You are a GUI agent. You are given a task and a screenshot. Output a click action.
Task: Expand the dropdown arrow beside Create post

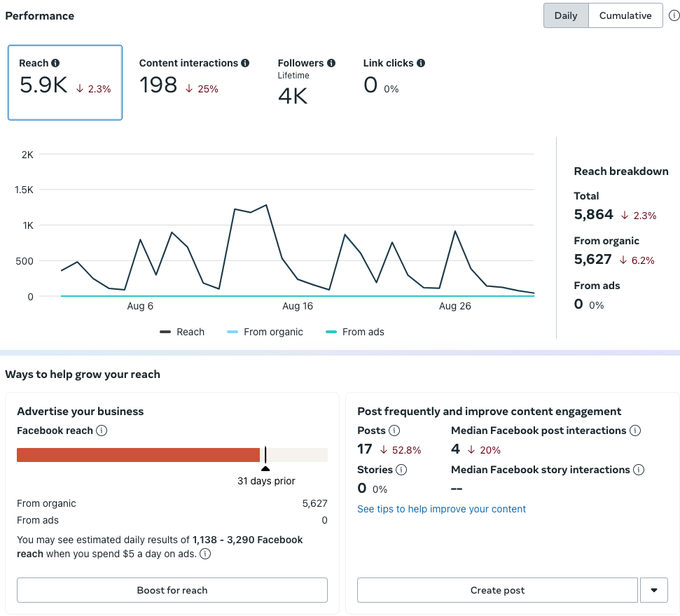(x=654, y=590)
